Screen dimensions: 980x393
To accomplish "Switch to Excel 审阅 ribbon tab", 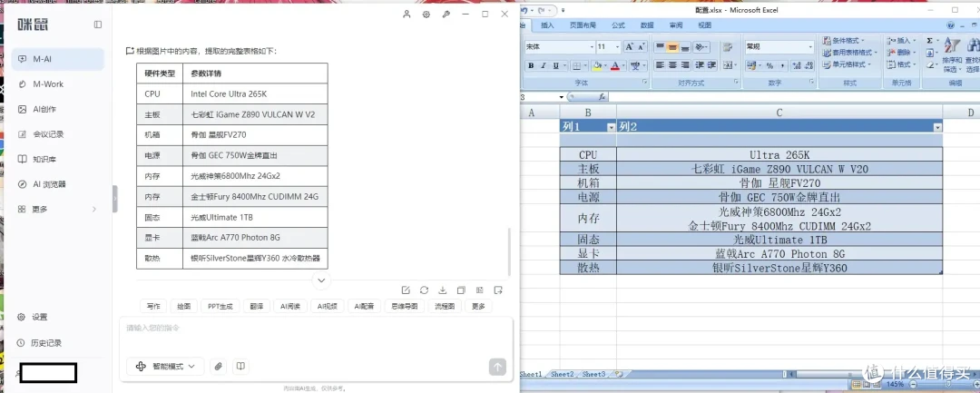I will (x=676, y=25).
